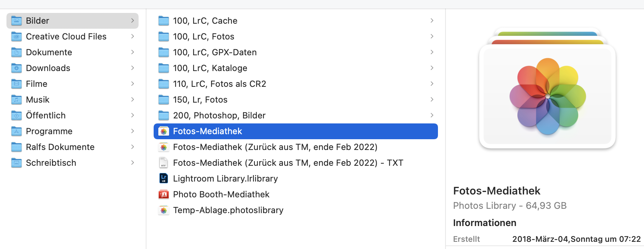Select the 150, Lr, Fotos folder
This screenshot has height=249, width=644.
point(200,100)
